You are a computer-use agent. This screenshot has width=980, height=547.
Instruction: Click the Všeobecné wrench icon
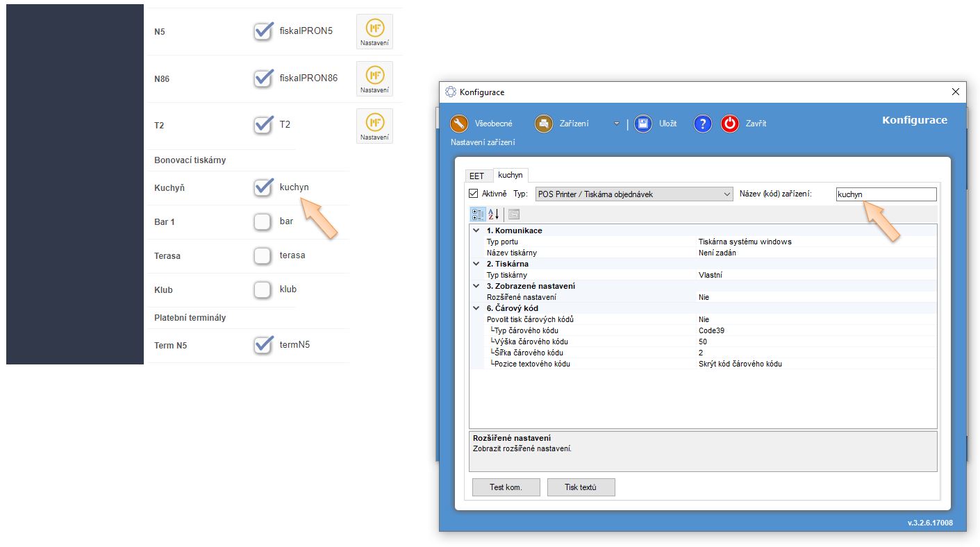pos(459,124)
